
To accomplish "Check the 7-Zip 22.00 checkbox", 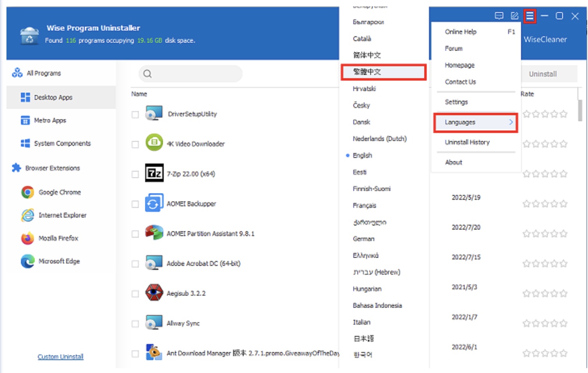I will [x=135, y=174].
